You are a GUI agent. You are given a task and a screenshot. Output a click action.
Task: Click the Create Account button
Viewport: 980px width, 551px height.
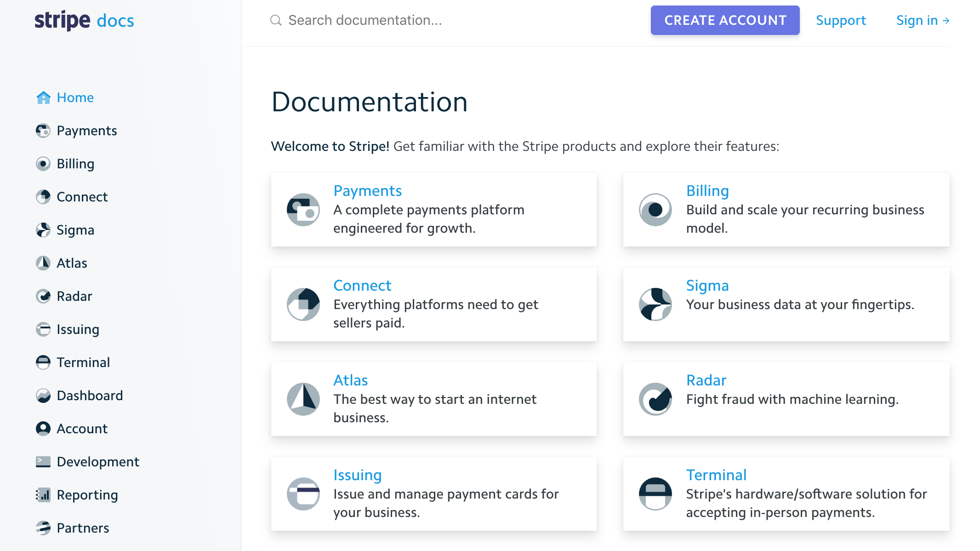tap(725, 20)
